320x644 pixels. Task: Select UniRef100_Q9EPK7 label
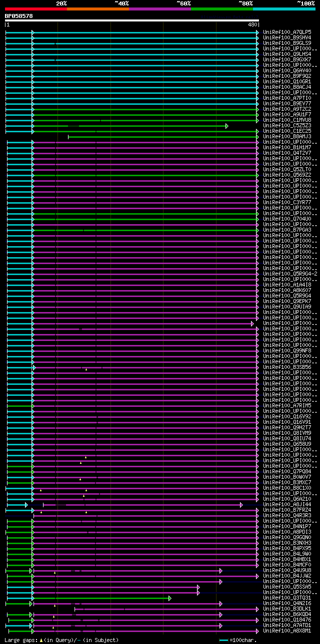point(287,301)
